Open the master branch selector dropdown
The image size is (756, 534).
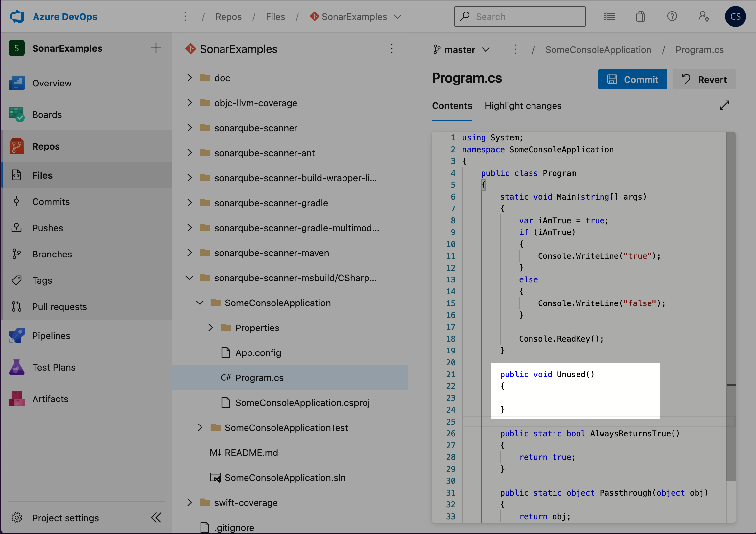pyautogui.click(x=461, y=50)
